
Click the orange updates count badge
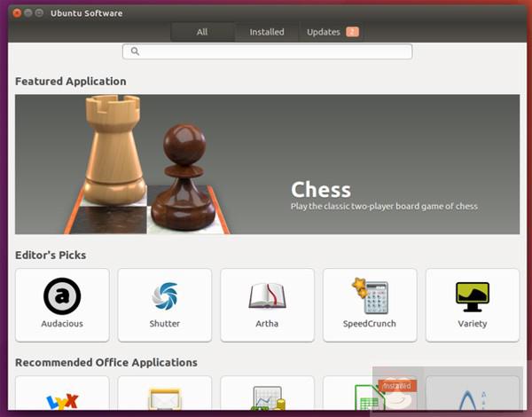click(352, 32)
